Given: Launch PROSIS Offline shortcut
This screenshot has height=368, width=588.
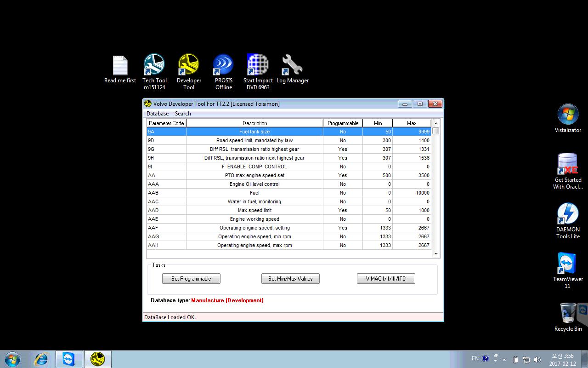Looking at the screenshot, I should pos(224,72).
